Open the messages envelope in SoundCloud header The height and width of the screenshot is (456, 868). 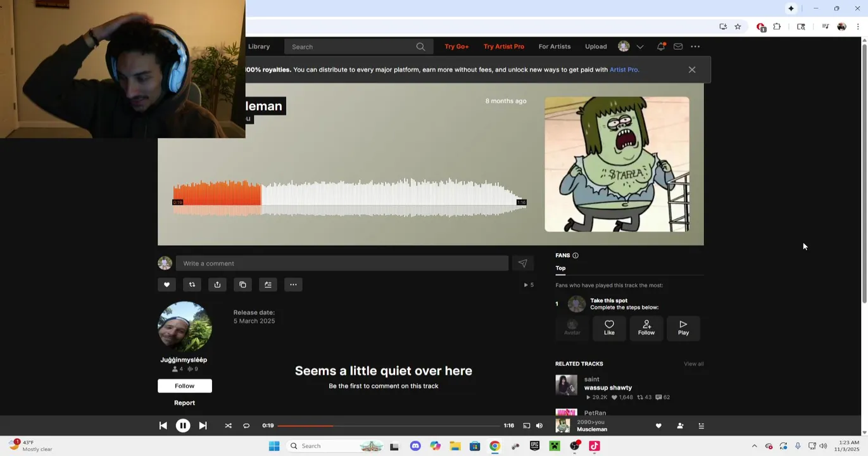(678, 46)
